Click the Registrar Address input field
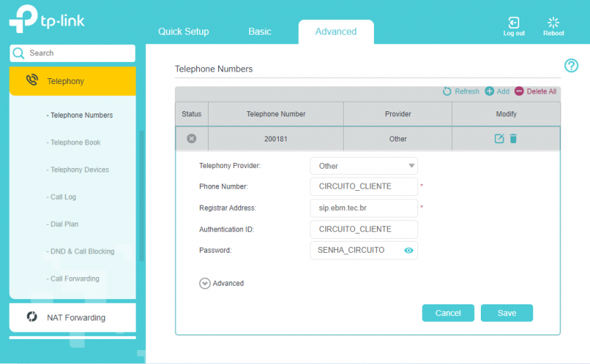The image size is (590, 364). [x=364, y=209]
